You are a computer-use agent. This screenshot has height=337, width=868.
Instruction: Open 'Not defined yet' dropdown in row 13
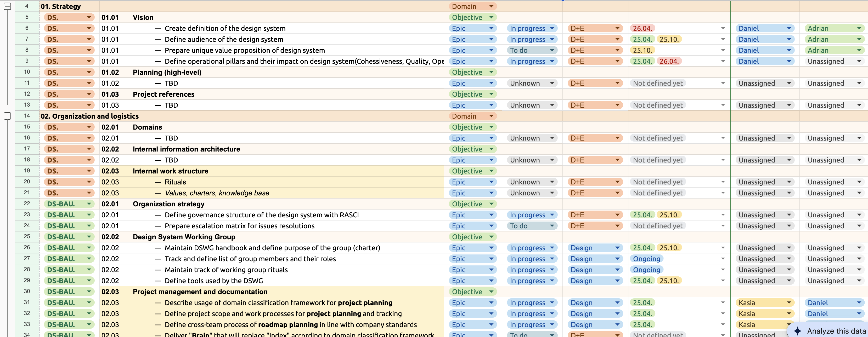(x=723, y=105)
